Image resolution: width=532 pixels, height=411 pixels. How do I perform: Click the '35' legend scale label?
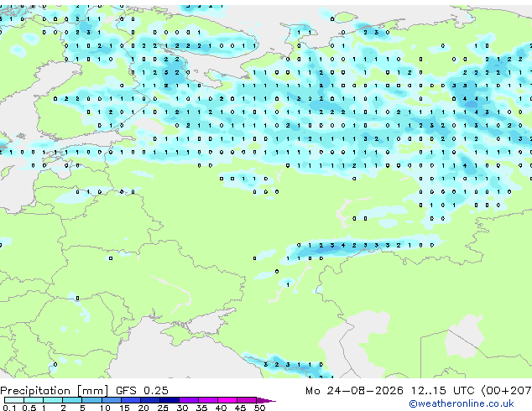(x=201, y=408)
